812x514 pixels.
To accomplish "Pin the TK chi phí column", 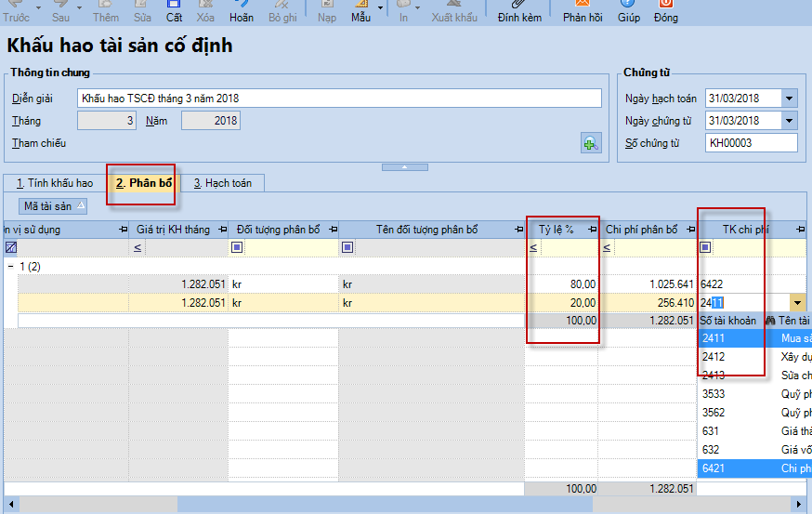I will [801, 230].
